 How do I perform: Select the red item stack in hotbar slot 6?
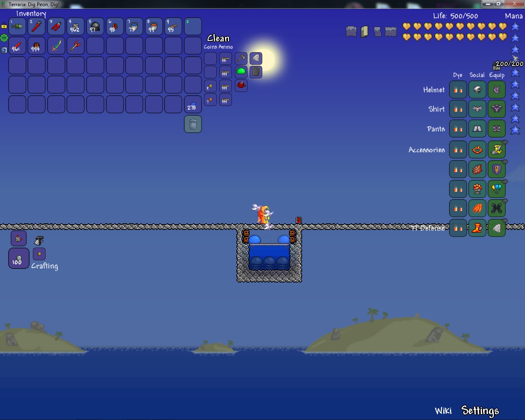pyautogui.click(x=115, y=26)
